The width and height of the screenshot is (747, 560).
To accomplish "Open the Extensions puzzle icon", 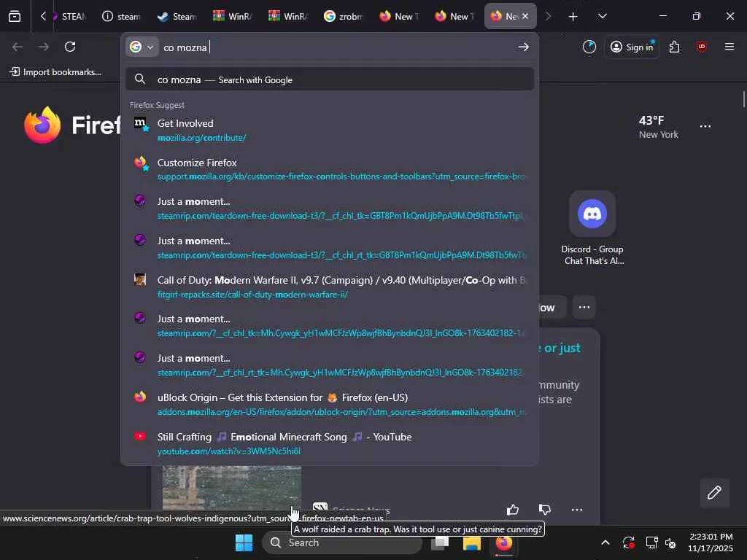I will pyautogui.click(x=674, y=47).
